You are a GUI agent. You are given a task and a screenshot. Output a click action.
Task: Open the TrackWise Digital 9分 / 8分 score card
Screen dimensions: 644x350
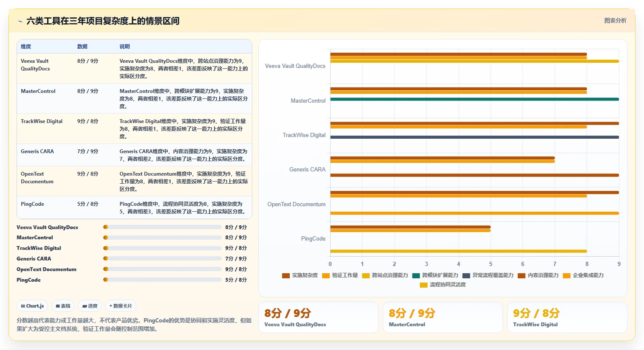[567, 317]
